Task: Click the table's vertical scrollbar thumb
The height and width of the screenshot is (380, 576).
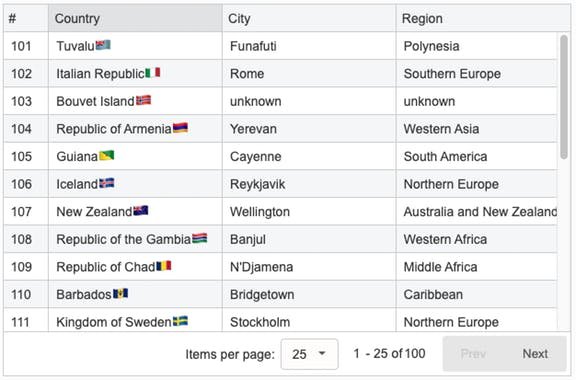Action: [564, 97]
